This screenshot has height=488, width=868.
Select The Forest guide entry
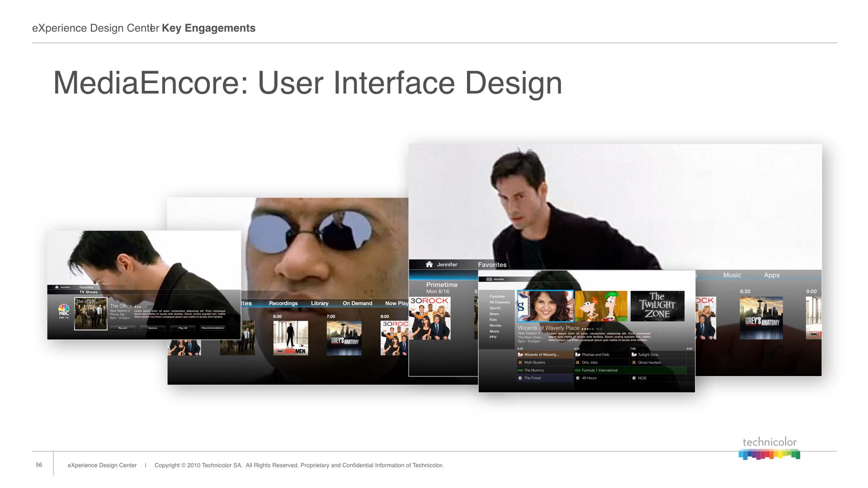pyautogui.click(x=545, y=378)
